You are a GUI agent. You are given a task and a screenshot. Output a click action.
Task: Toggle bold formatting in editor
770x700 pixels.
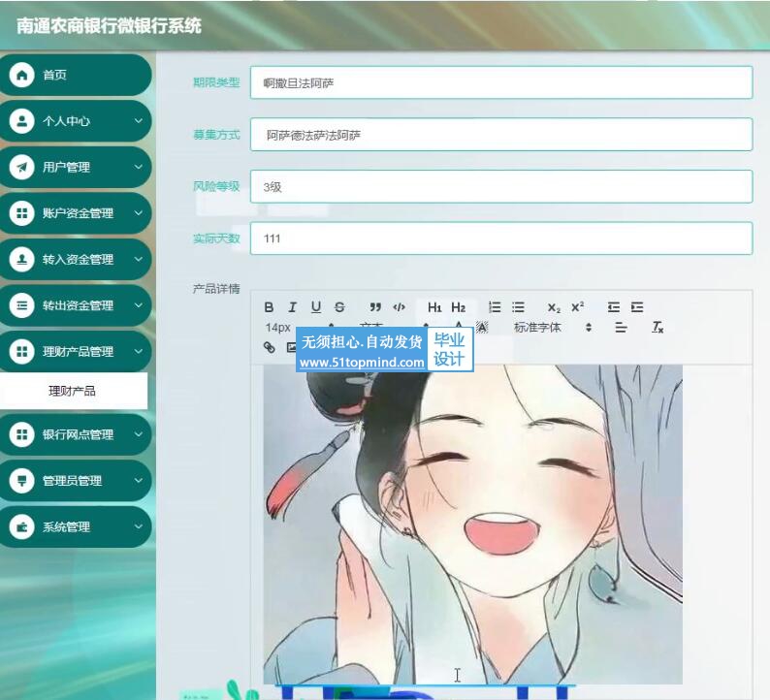coord(269,307)
